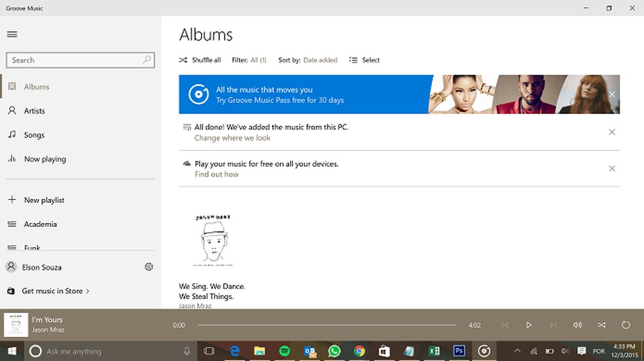Click the search magnifier icon

[x=147, y=60]
